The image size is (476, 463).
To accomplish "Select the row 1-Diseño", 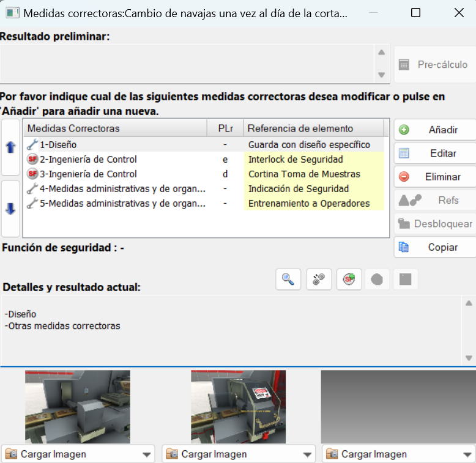I will point(204,144).
